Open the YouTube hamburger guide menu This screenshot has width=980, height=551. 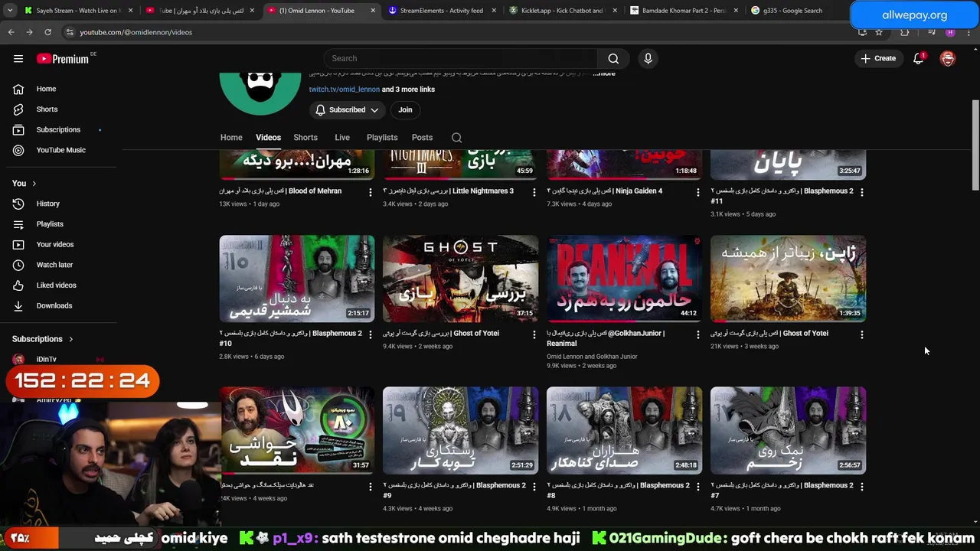(x=18, y=58)
